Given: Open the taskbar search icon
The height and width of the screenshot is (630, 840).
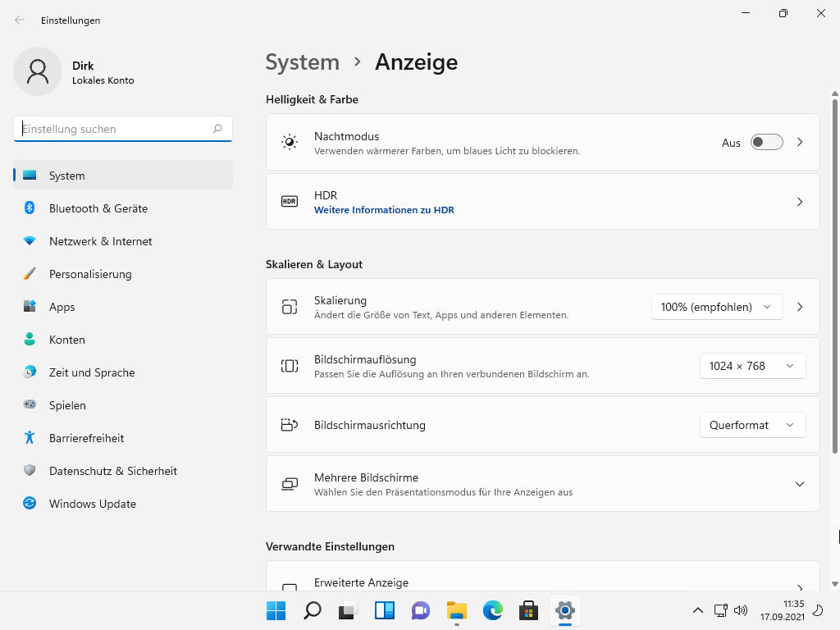Looking at the screenshot, I should pos(312,610).
